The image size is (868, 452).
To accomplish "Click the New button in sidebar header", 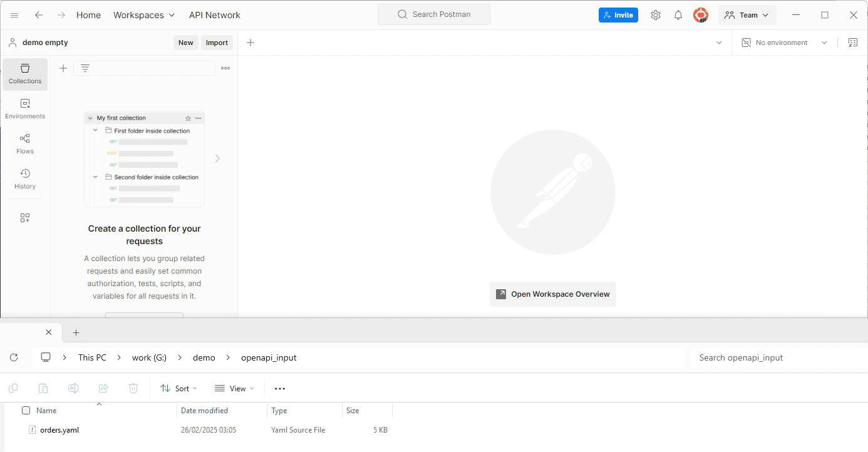I will pyautogui.click(x=185, y=43).
